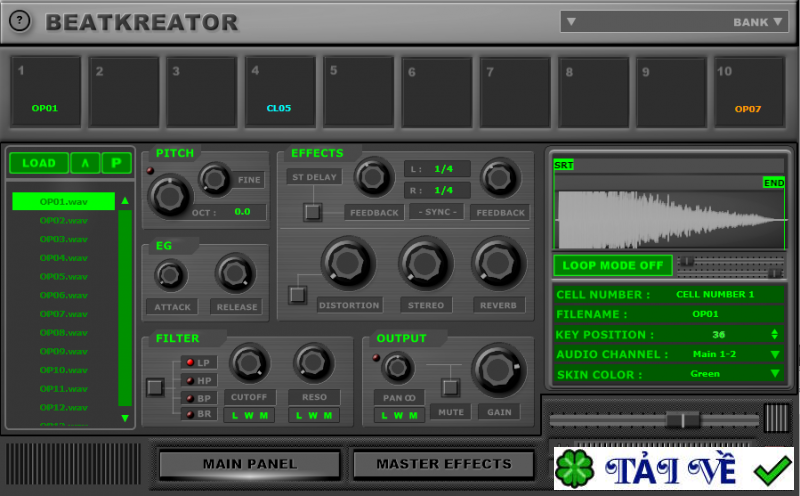Switch to the MASTER EFFECTS tab
The height and width of the screenshot is (496, 800).
pos(444,464)
